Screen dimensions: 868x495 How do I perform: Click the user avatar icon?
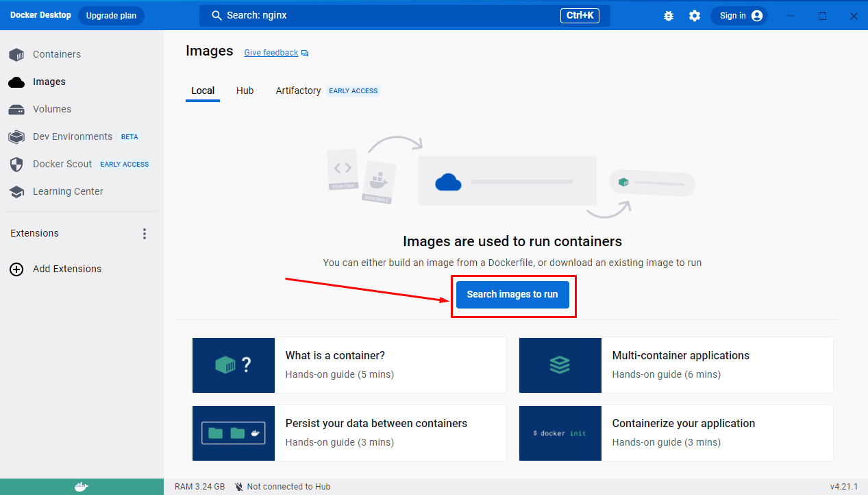(x=757, y=16)
